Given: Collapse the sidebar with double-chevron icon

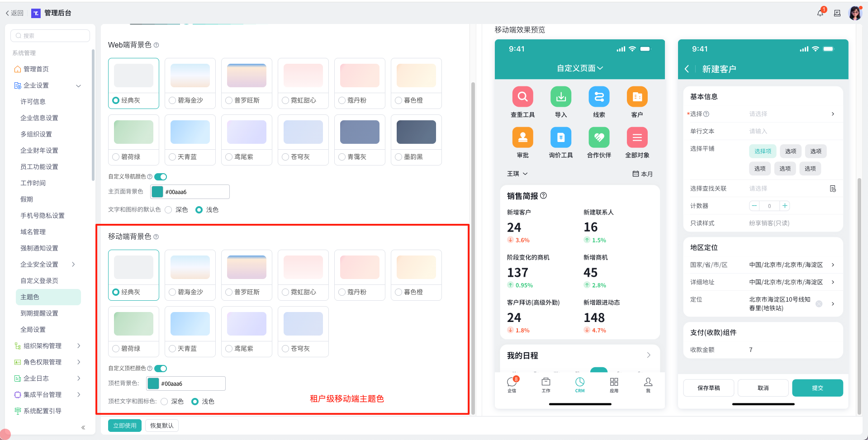Looking at the screenshot, I should [x=83, y=427].
